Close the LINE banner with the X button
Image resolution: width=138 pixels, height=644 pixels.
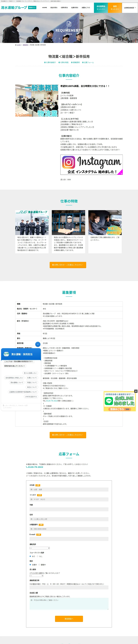pyautogui.click(x=136, y=391)
